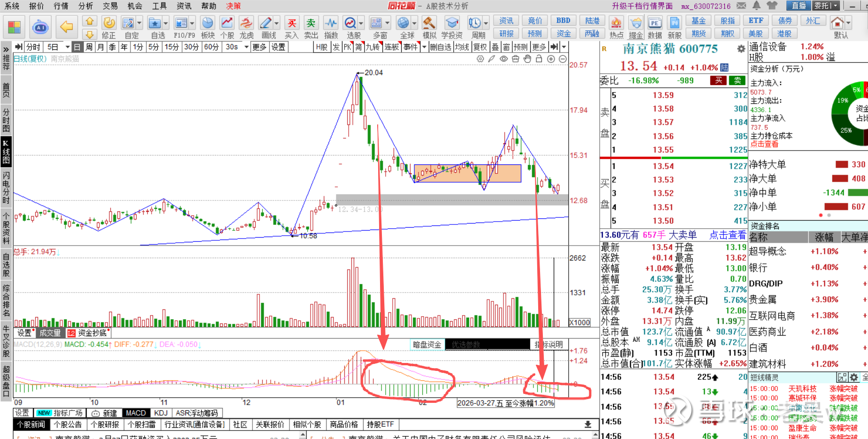868x439 pixels.
Task: Open the 模拟 simulated trading gavel icon
Action: (x=429, y=23)
